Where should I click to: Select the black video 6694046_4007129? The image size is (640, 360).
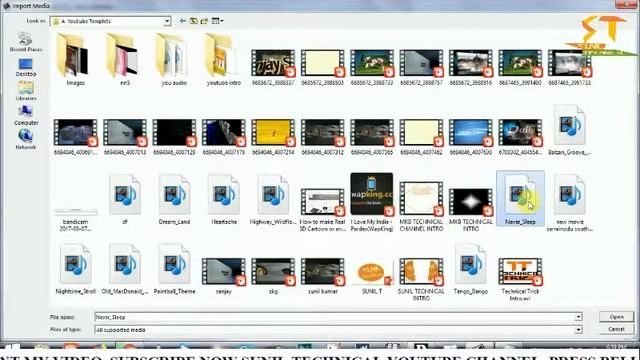(174, 137)
